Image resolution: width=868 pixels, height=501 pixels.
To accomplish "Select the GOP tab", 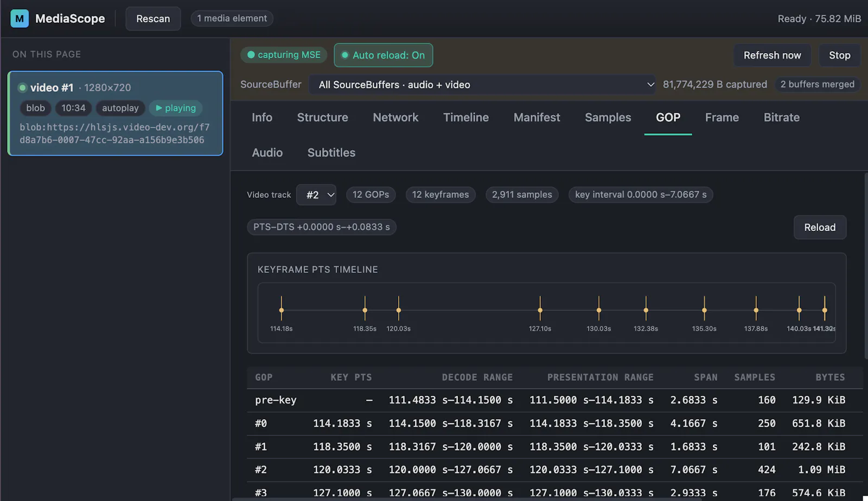I will [x=668, y=118].
